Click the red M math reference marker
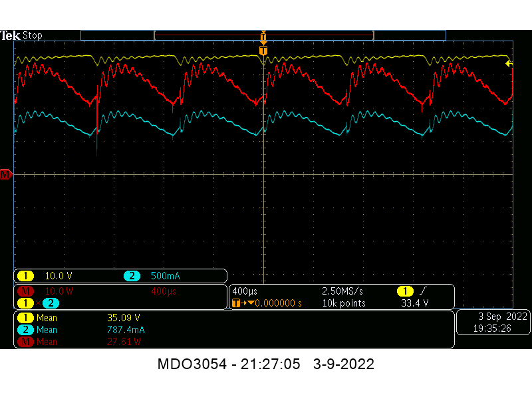 [x=5, y=174]
